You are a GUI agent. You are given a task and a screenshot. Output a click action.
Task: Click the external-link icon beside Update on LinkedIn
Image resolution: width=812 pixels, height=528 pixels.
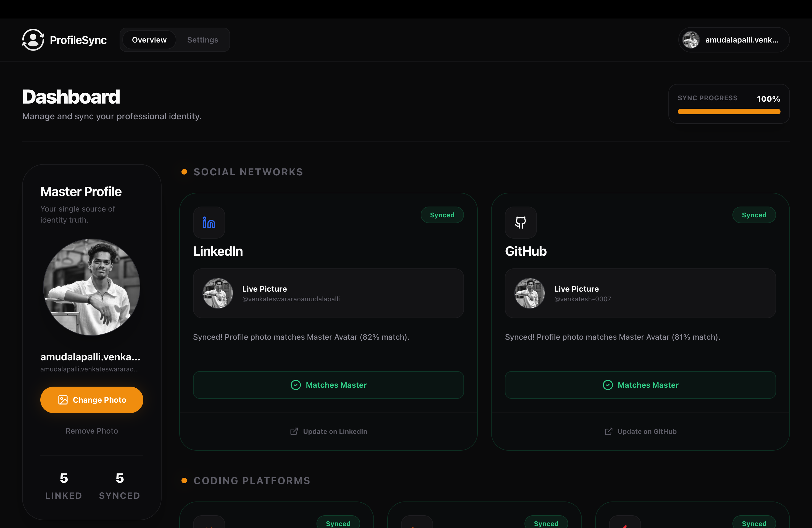[x=294, y=431]
